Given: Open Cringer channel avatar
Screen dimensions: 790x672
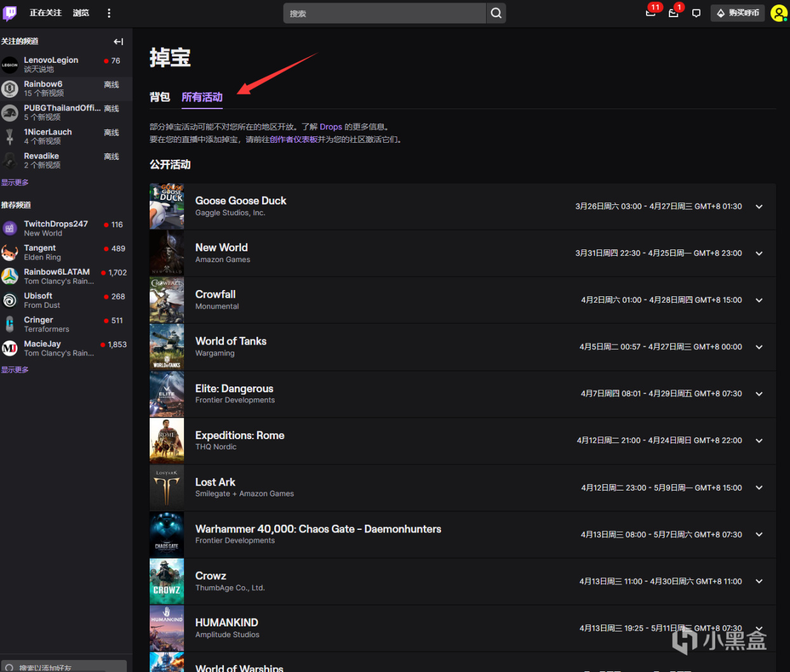Looking at the screenshot, I should 10,324.
